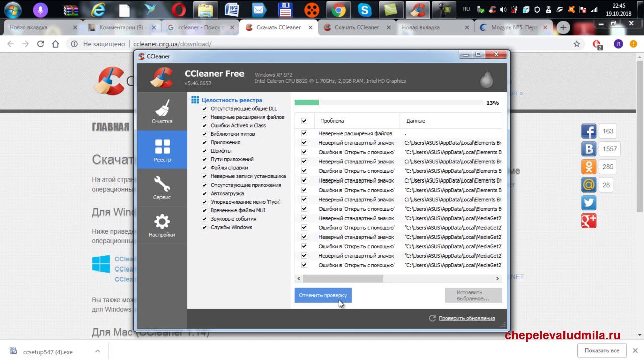The height and width of the screenshot is (362, 644).
Task: Open the Сервис (Tools) wrench section
Action: click(162, 188)
